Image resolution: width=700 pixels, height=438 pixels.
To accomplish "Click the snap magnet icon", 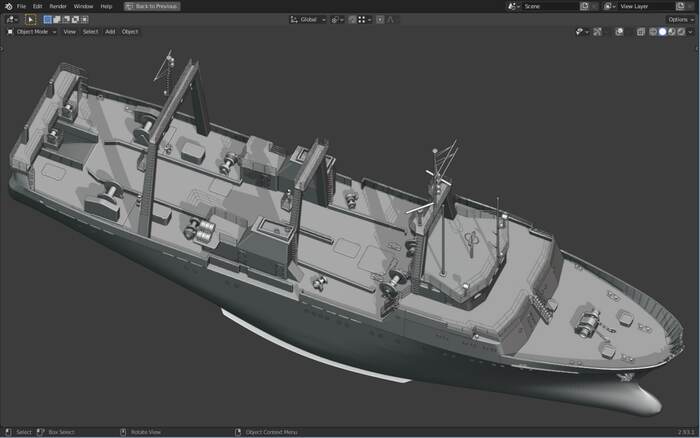I will (x=353, y=19).
